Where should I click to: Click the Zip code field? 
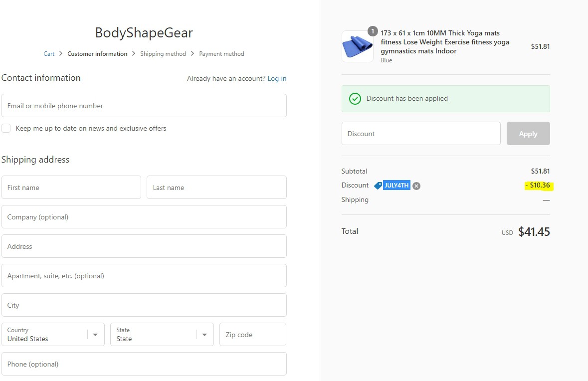point(252,334)
